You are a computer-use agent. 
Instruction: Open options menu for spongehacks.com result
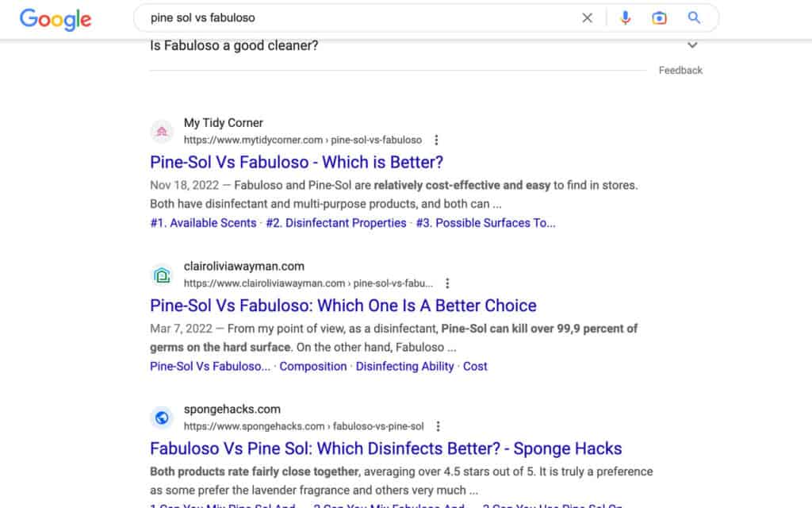(438, 426)
